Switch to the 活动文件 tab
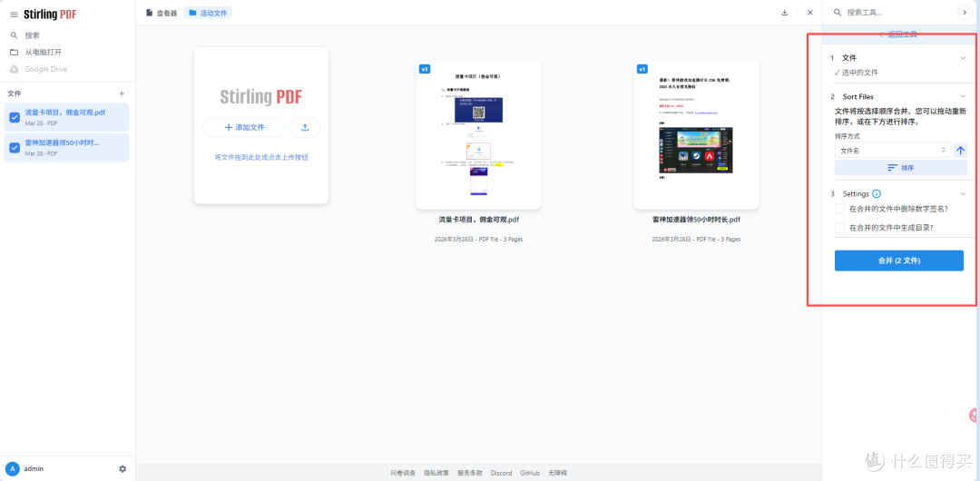Viewport: 980px width, 481px height. 208,13
